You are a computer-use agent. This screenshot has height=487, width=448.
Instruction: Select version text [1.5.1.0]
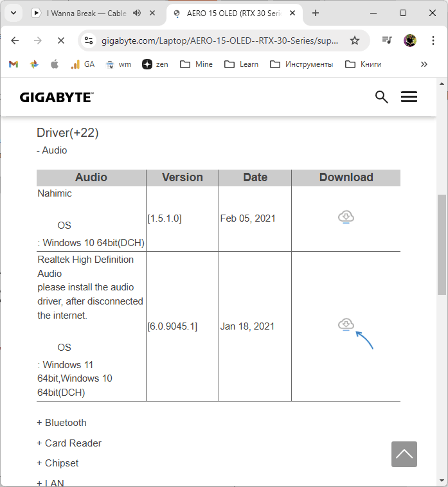coord(165,218)
